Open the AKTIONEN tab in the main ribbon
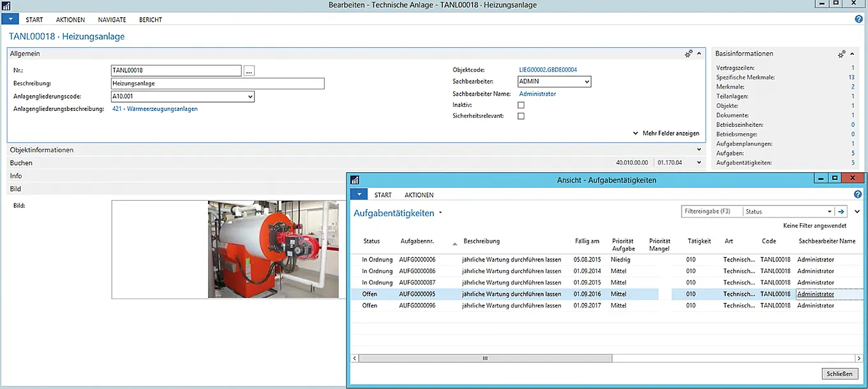868x389 pixels. (x=70, y=20)
